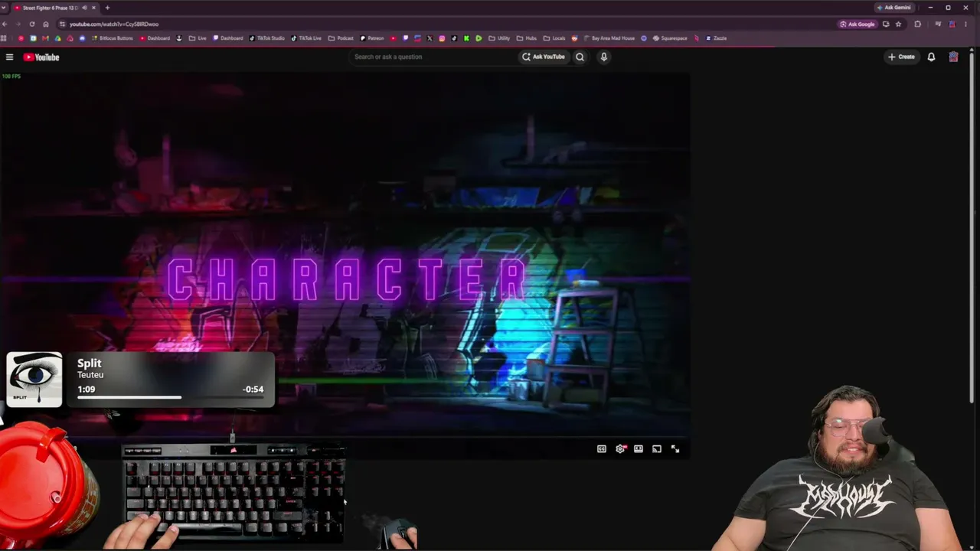Toggle closed captions on the video
Image resolution: width=980 pixels, height=551 pixels.
[602, 449]
